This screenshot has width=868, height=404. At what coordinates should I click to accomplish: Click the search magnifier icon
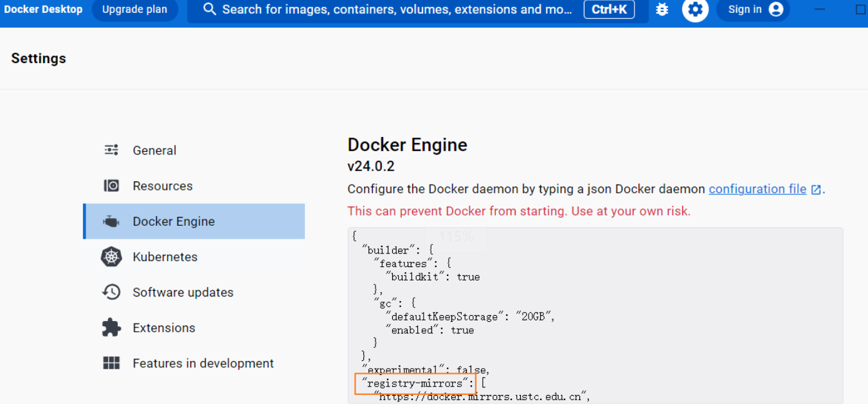(209, 9)
